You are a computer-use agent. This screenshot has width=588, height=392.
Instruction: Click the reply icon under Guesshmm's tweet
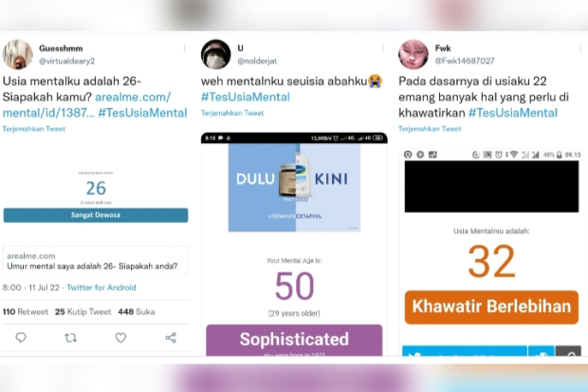[x=21, y=338]
